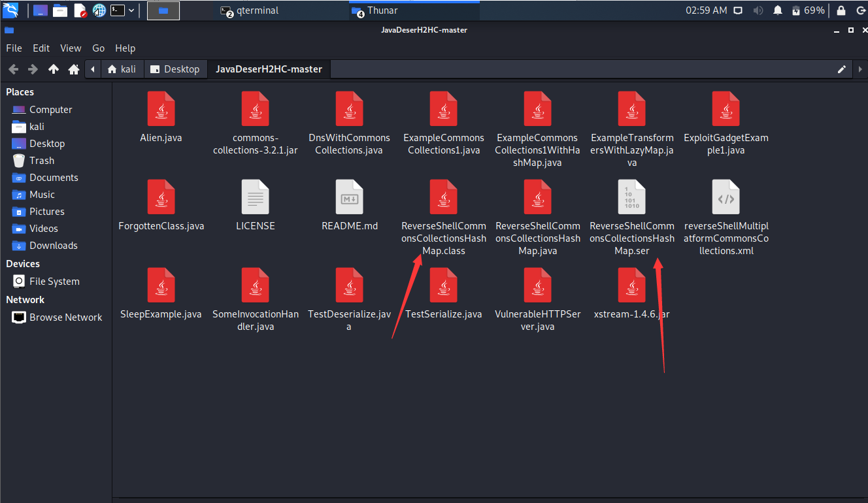Select xstream-1.4.6.jar file icon
Image resolution: width=868 pixels, height=503 pixels.
click(631, 285)
